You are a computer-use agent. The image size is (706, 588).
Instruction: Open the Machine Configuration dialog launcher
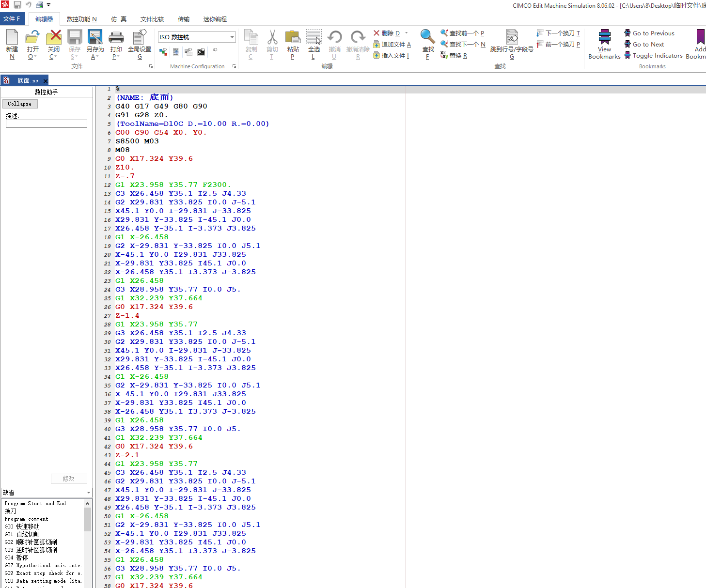click(x=235, y=66)
